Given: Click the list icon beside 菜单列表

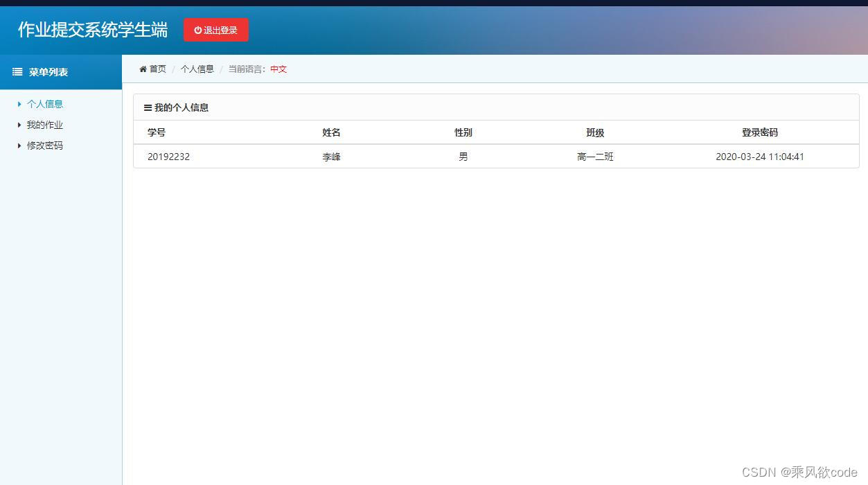Looking at the screenshot, I should pyautogui.click(x=17, y=72).
